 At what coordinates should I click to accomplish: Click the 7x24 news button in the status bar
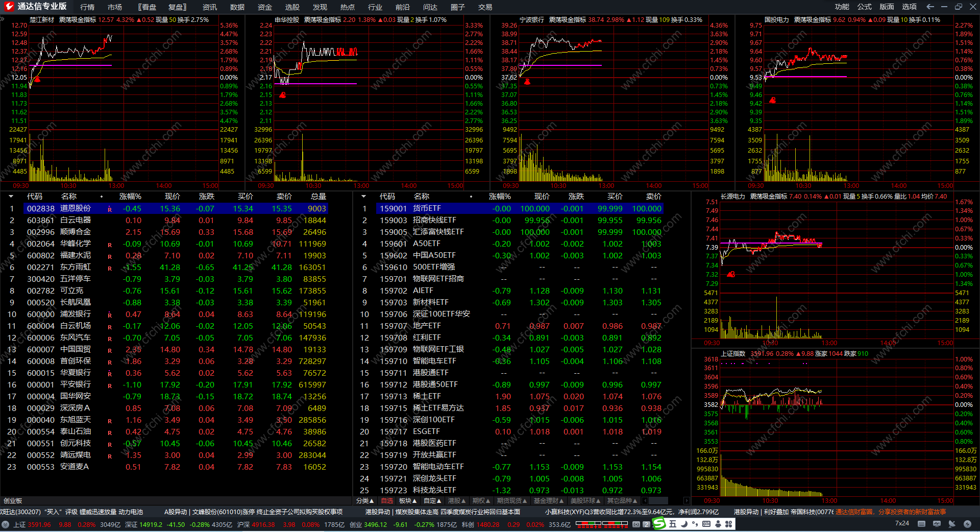[902, 523]
